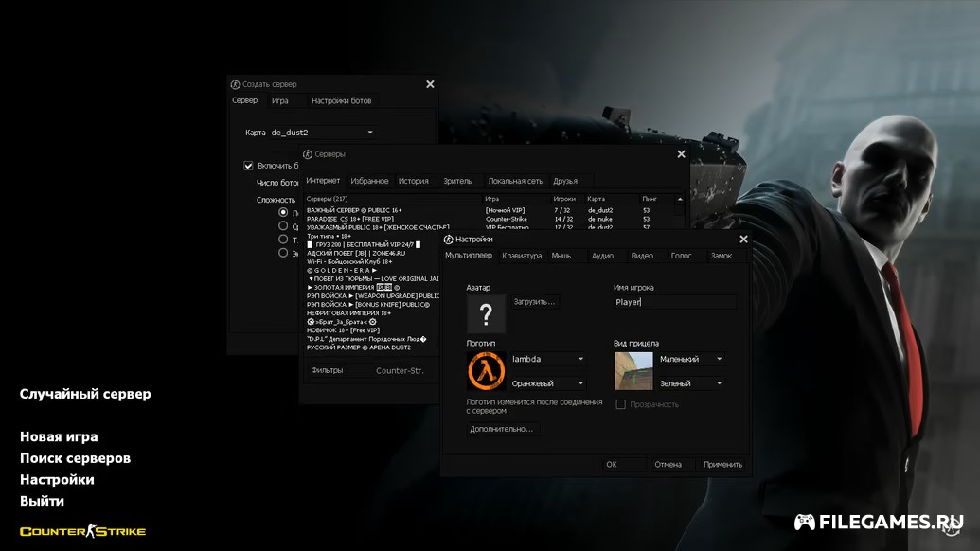980x551 pixels.
Task: Sort server list by Карта column header
Action: (612, 199)
